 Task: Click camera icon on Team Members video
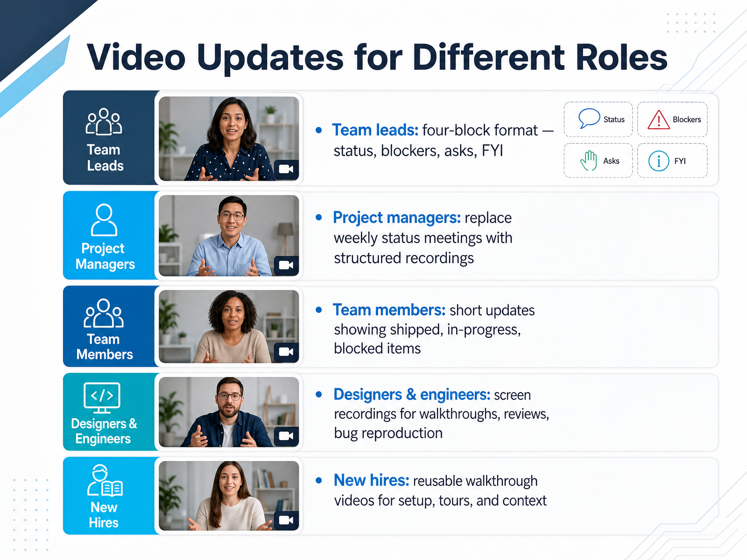(x=286, y=352)
